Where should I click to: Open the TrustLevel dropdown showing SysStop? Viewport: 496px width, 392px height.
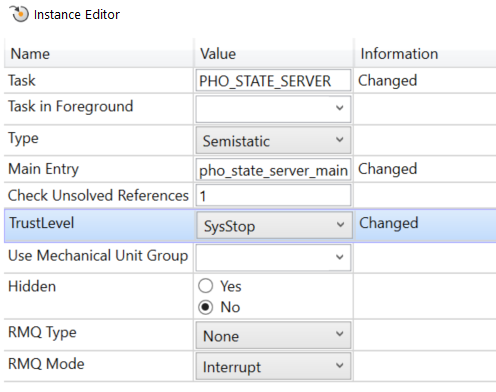pyautogui.click(x=274, y=225)
